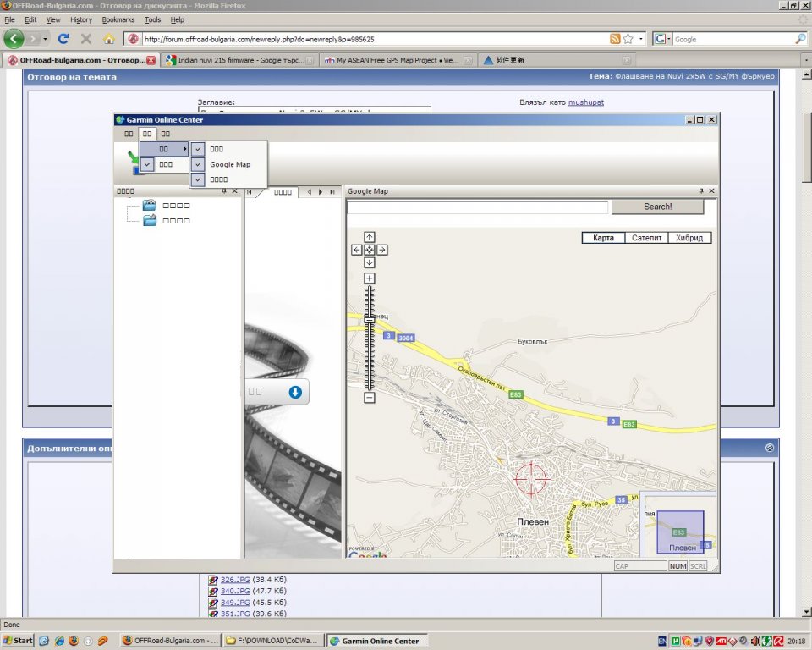812x650 pixels.
Task: Click the blue download arrow icon
Action: point(295,392)
